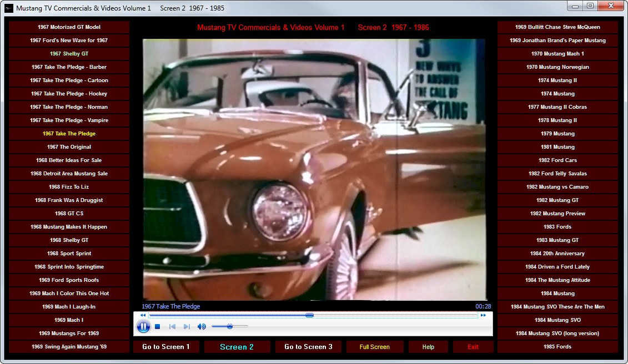Play 1967 Take The Pledge - Vampire

(x=69, y=120)
